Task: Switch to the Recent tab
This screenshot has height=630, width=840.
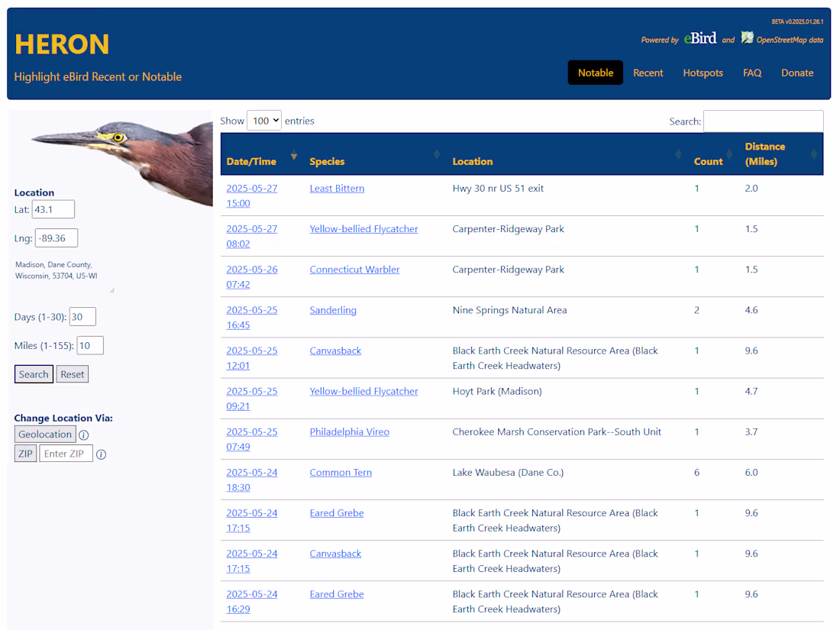Action: click(648, 73)
